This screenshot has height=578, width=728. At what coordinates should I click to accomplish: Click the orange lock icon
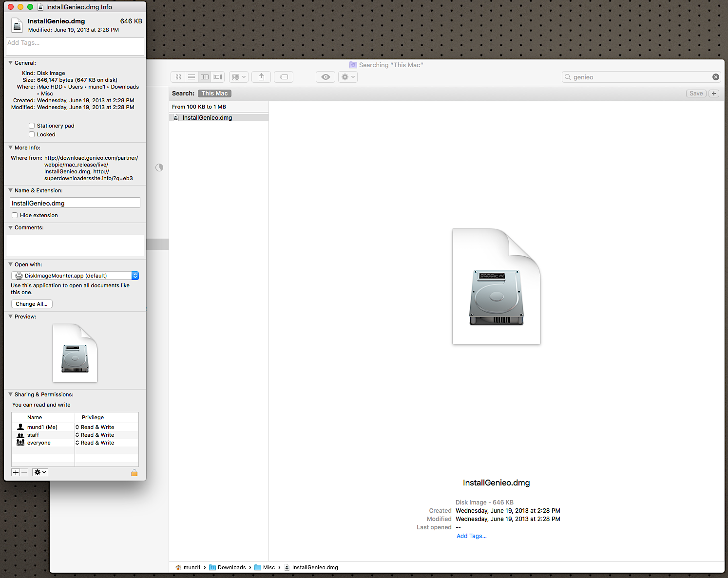click(x=134, y=473)
